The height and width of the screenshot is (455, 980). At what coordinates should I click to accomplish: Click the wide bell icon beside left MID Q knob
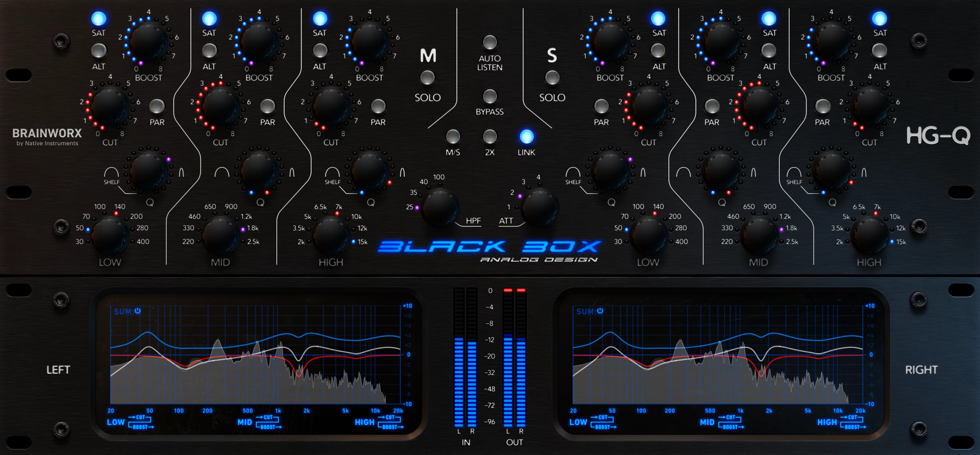coord(222,173)
